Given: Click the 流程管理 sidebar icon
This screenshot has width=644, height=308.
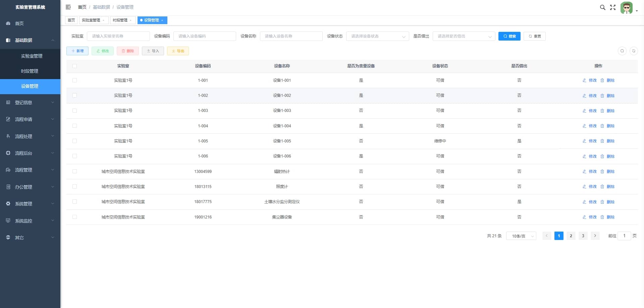Looking at the screenshot, I should [x=8, y=170].
